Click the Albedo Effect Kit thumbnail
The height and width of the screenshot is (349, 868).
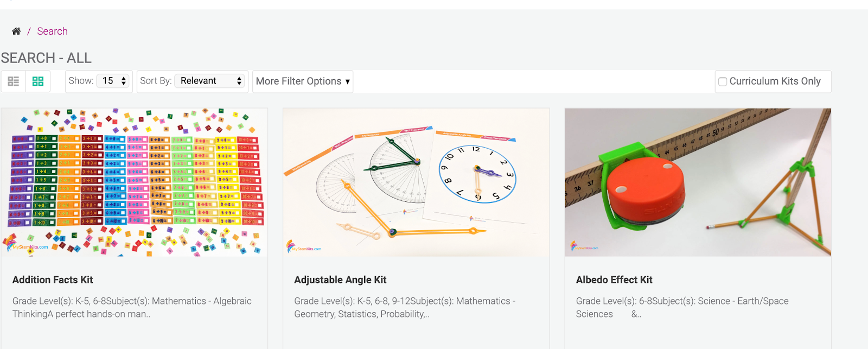coord(698,182)
